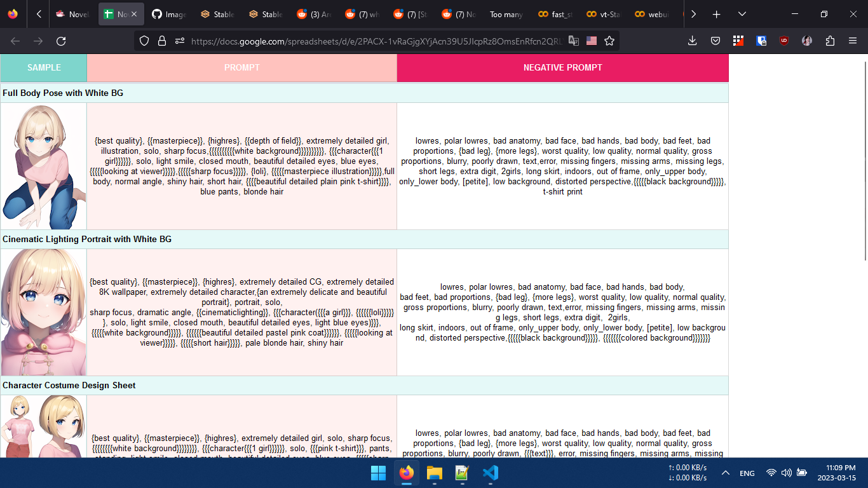Open the List all tabs chevron
The width and height of the screenshot is (868, 488).
coord(742,13)
